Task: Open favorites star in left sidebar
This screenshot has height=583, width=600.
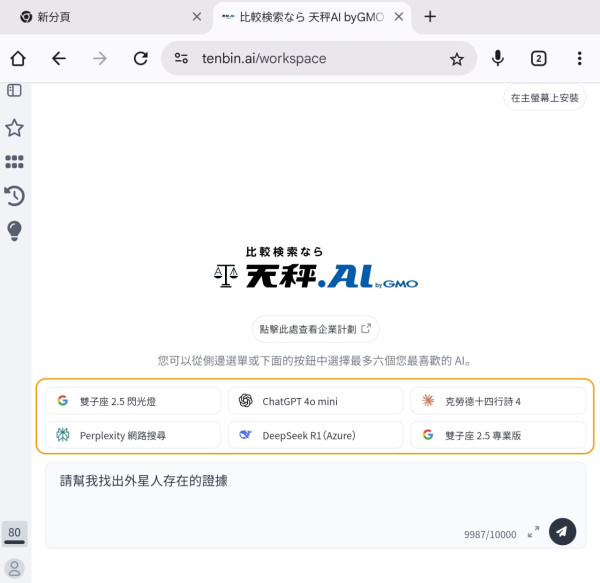Action: point(15,128)
